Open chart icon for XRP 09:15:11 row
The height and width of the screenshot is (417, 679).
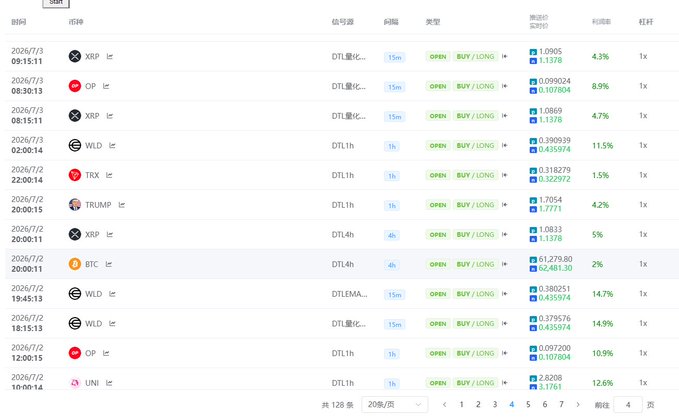pyautogui.click(x=110, y=56)
